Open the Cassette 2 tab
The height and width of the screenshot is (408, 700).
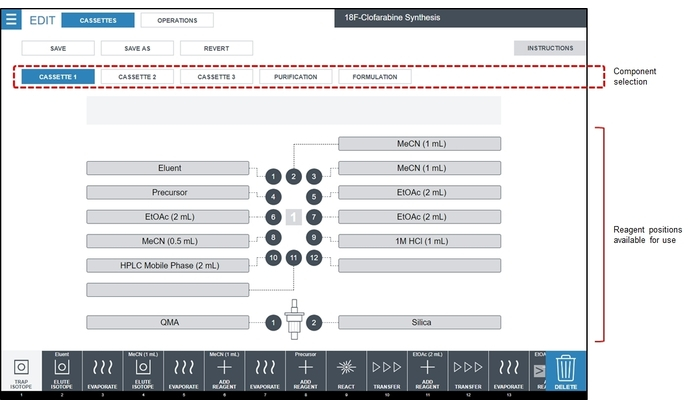click(x=137, y=76)
